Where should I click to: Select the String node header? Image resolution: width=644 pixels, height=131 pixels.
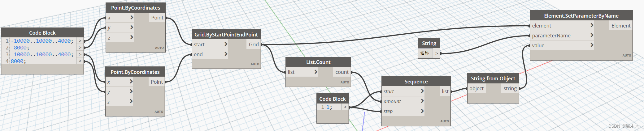tap(429, 43)
